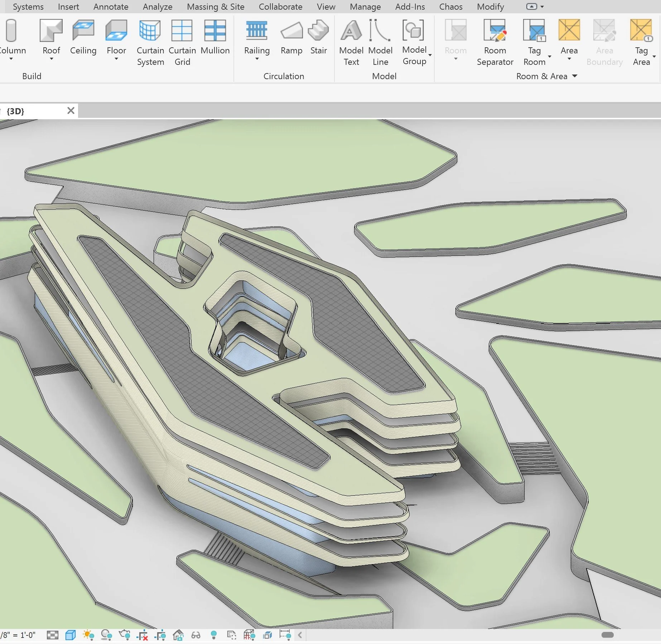Image resolution: width=661 pixels, height=644 pixels.
Task: Open the Railing dropdown arrow
Action: click(257, 59)
